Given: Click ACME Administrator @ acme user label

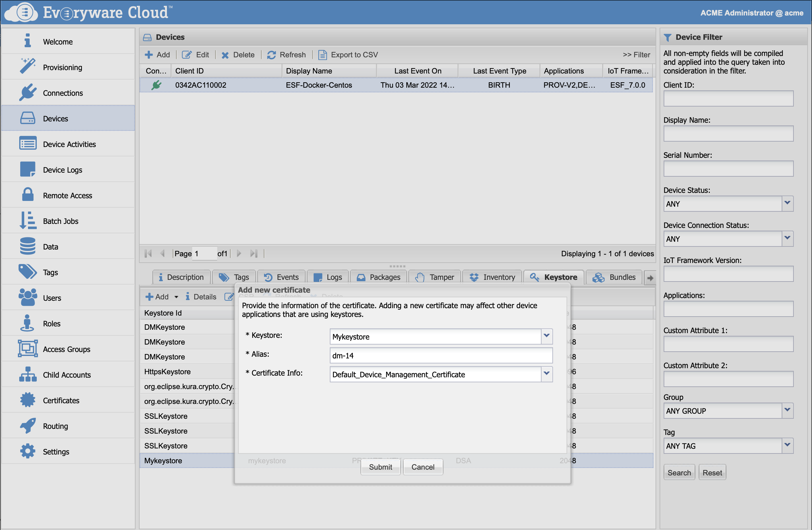Looking at the screenshot, I should 752,12.
